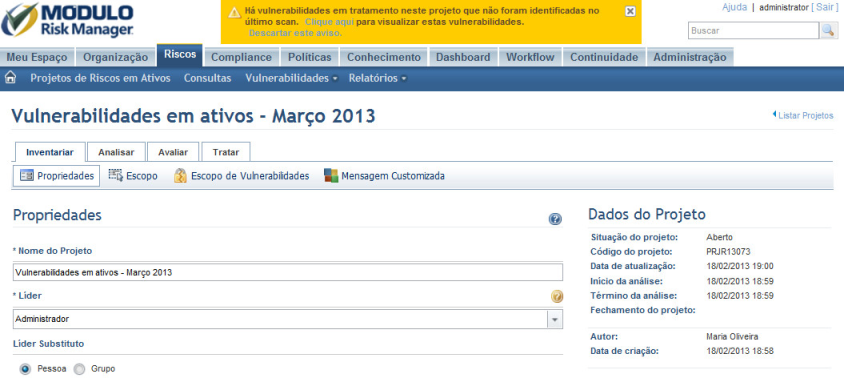Focus the Buscar search field
The height and width of the screenshot is (378, 844).
[754, 31]
